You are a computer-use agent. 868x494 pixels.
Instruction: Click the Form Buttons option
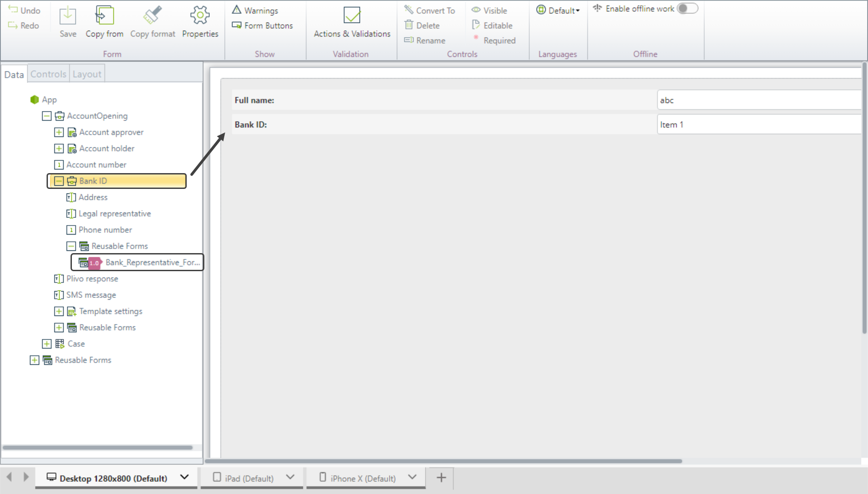[263, 26]
